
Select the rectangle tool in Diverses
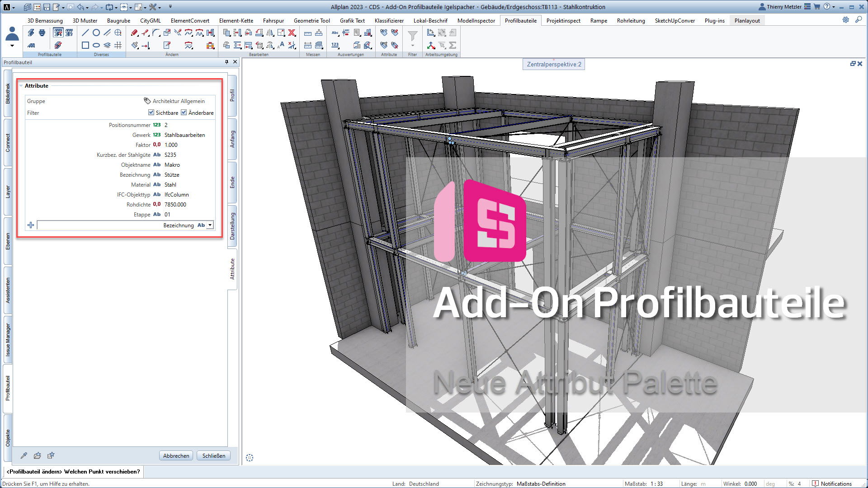click(x=85, y=45)
